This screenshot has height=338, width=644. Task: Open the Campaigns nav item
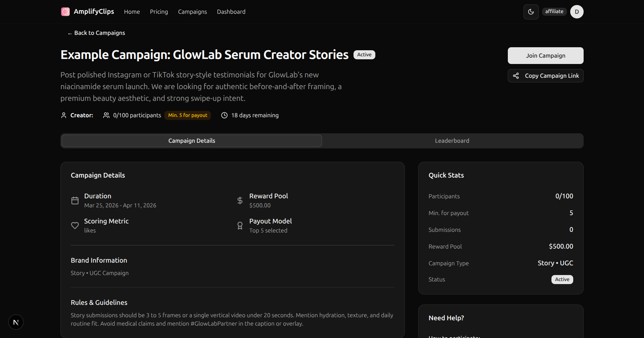[193, 12]
